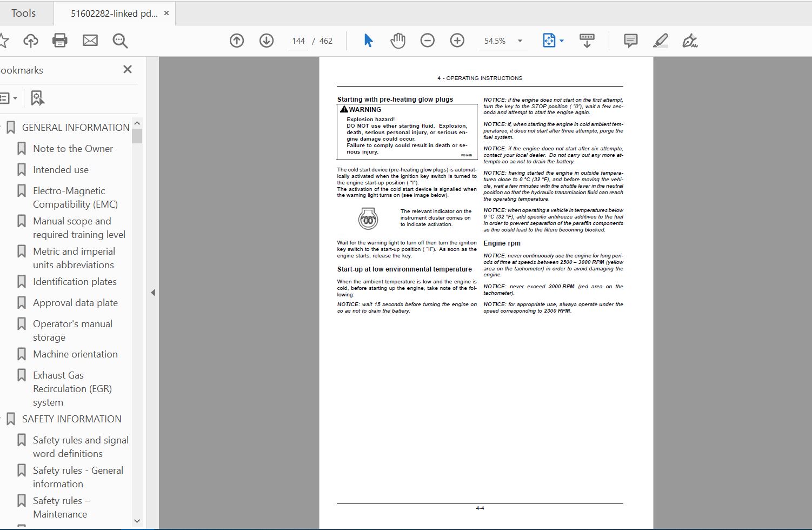Click the '4 - OPERATING INSTRUCTIONS' page header
Viewport: 812px width, 530px height.
(x=480, y=78)
